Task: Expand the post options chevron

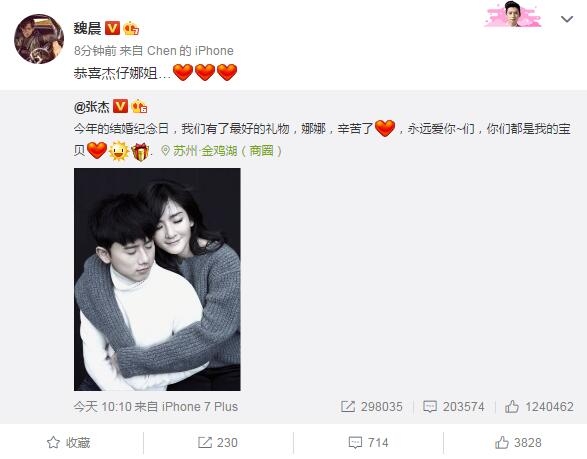Action: click(567, 19)
